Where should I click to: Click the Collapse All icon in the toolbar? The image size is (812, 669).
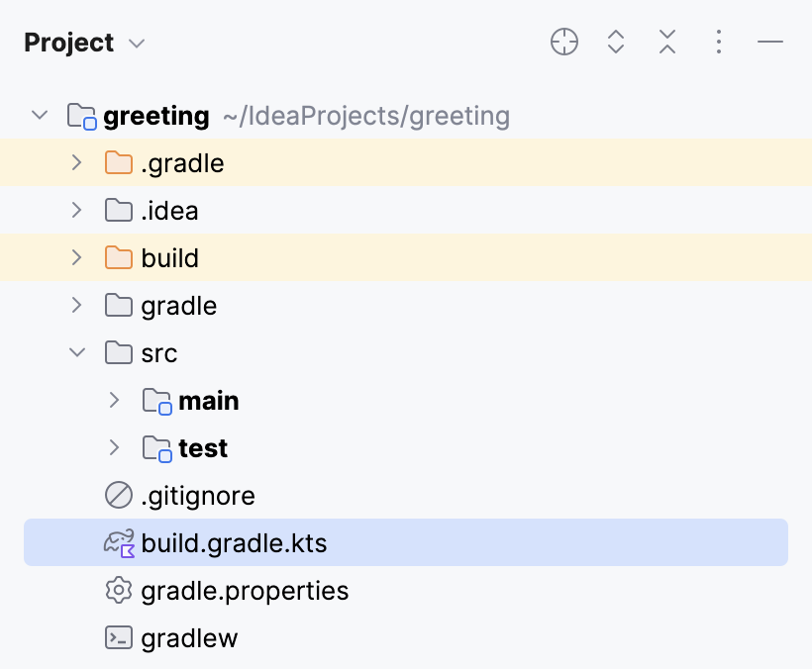(666, 42)
